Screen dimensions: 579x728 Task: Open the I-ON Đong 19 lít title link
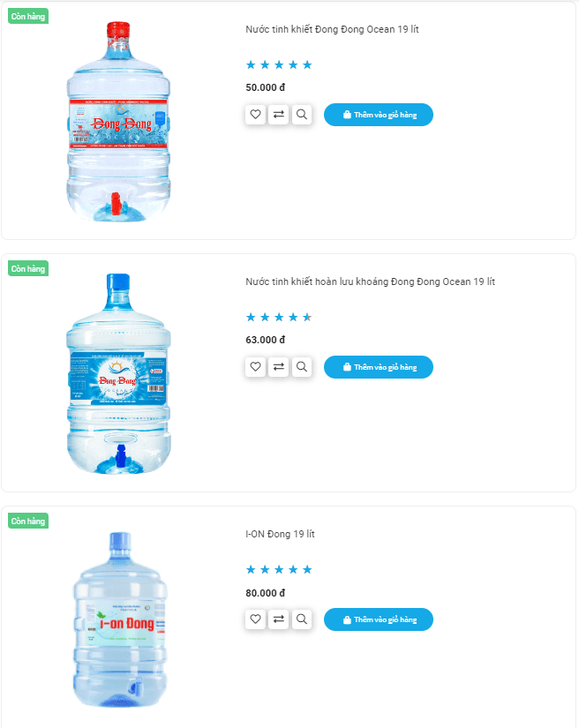click(x=280, y=535)
